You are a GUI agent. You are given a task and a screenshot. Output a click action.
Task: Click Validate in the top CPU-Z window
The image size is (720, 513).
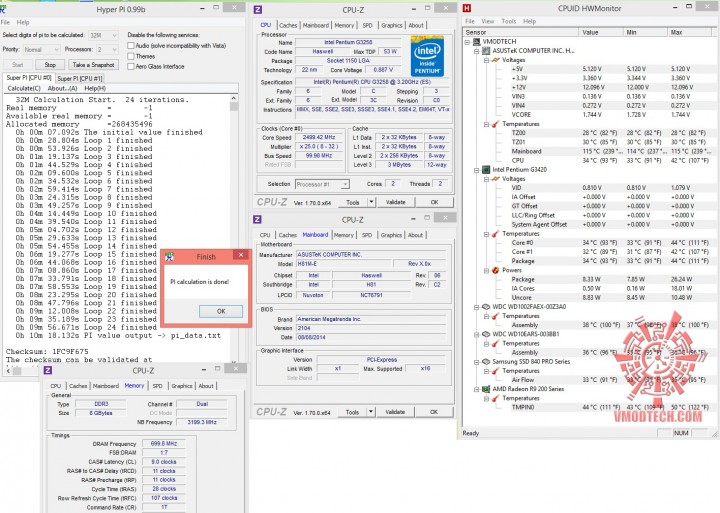click(x=395, y=202)
